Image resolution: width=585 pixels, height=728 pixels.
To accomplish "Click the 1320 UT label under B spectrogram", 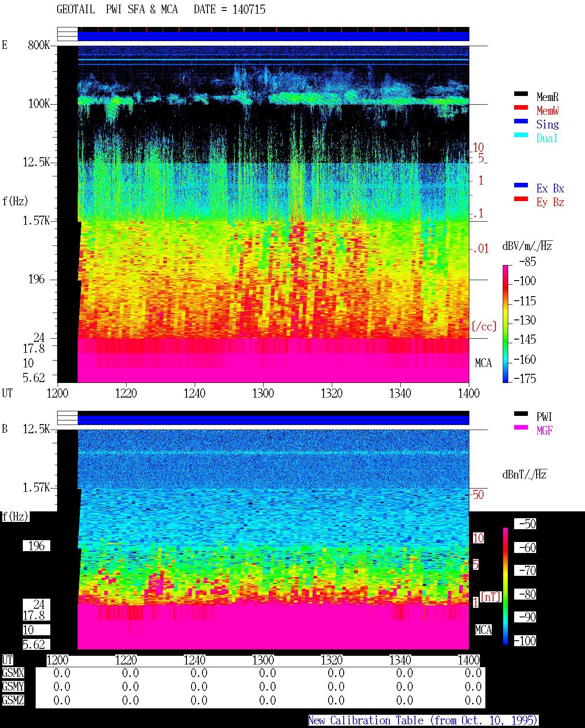I will 332,660.
